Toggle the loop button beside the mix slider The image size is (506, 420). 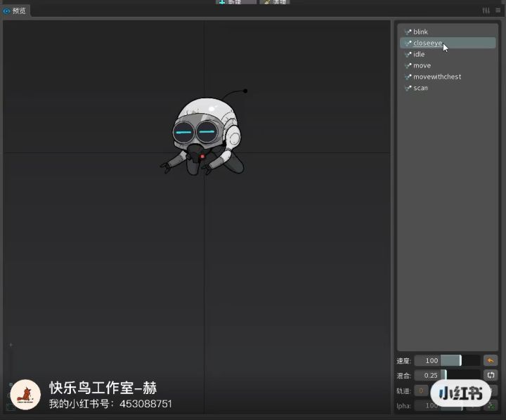[x=491, y=375]
